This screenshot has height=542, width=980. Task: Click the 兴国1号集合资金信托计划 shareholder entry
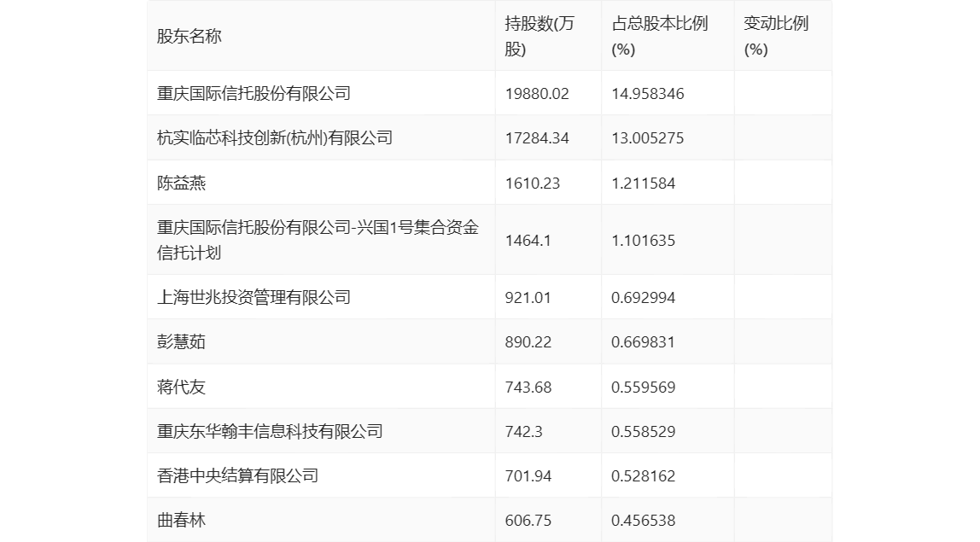pyautogui.click(x=318, y=240)
